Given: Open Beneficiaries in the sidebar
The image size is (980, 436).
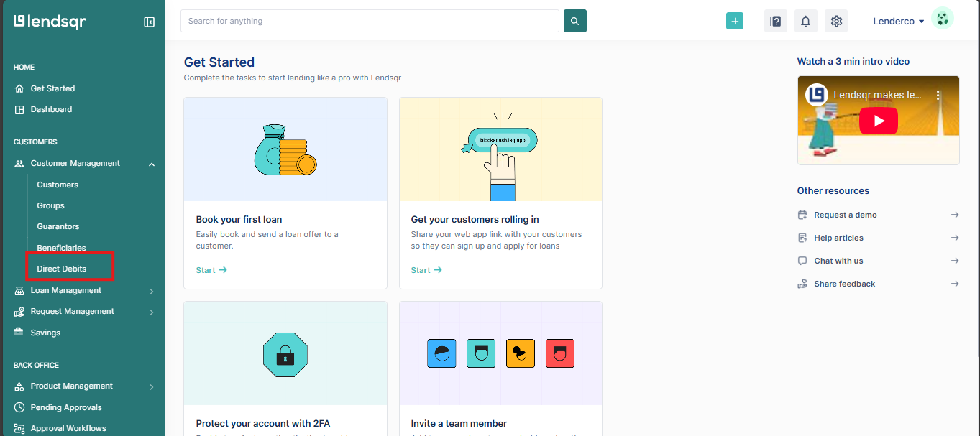Looking at the screenshot, I should pos(62,248).
